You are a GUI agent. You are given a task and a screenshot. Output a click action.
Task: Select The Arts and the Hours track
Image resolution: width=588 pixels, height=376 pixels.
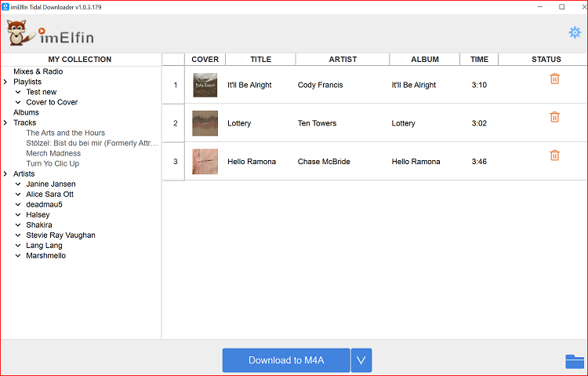[65, 133]
